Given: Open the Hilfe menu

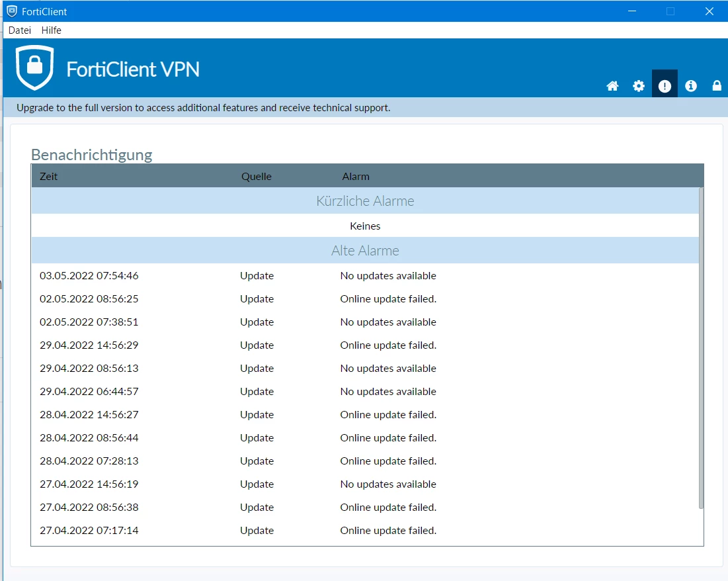Looking at the screenshot, I should click(51, 30).
